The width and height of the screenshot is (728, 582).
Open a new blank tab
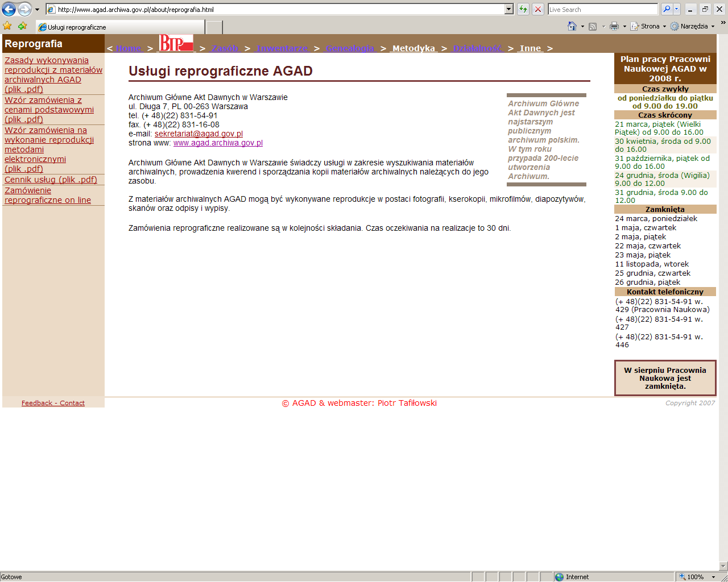(x=214, y=27)
